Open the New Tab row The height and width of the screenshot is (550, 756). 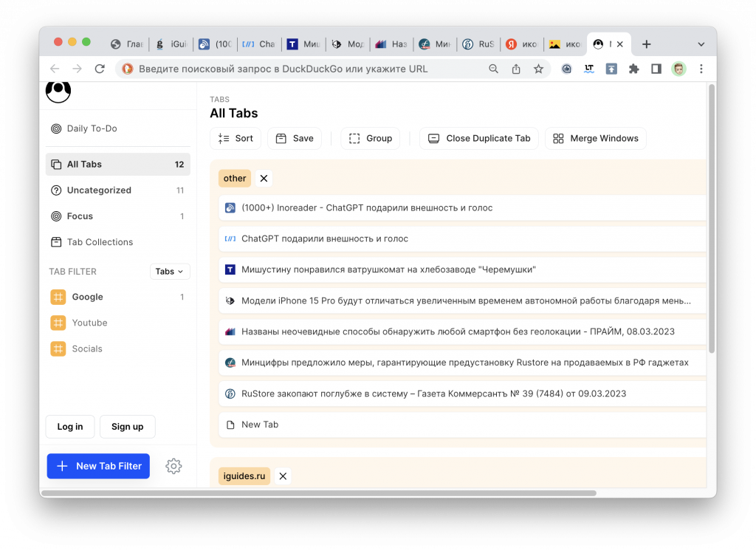(x=463, y=424)
